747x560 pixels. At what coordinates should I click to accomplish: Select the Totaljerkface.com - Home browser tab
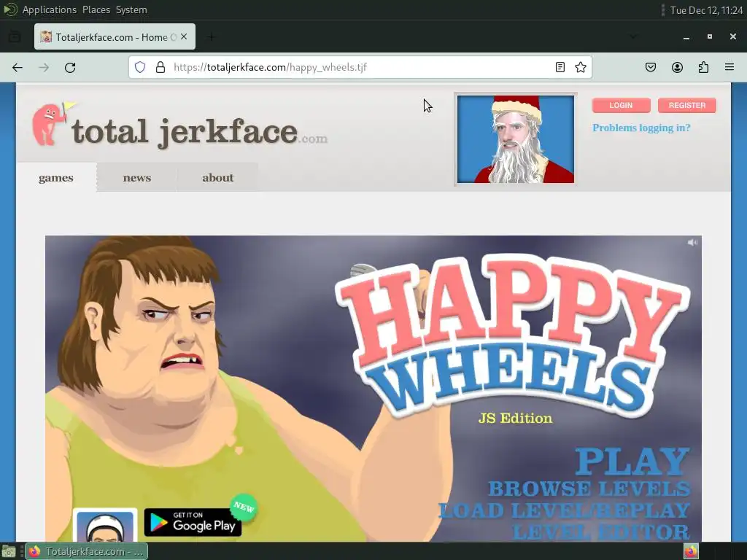[115, 36]
